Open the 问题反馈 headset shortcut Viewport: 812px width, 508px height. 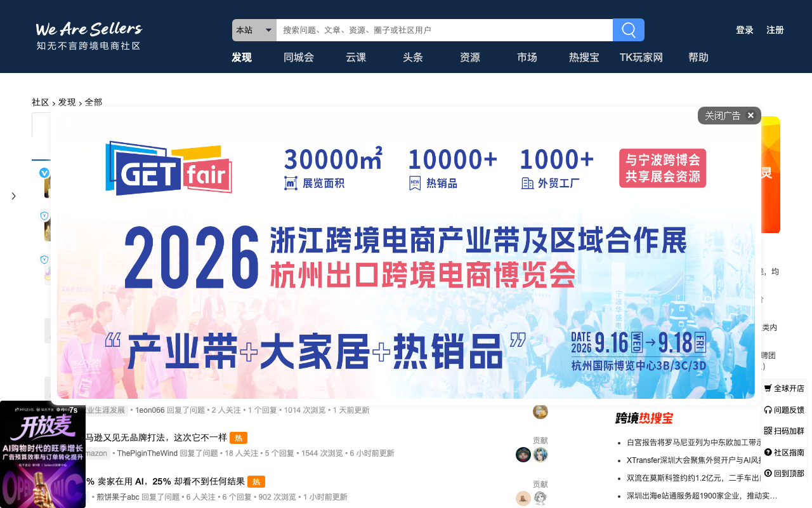pos(784,410)
